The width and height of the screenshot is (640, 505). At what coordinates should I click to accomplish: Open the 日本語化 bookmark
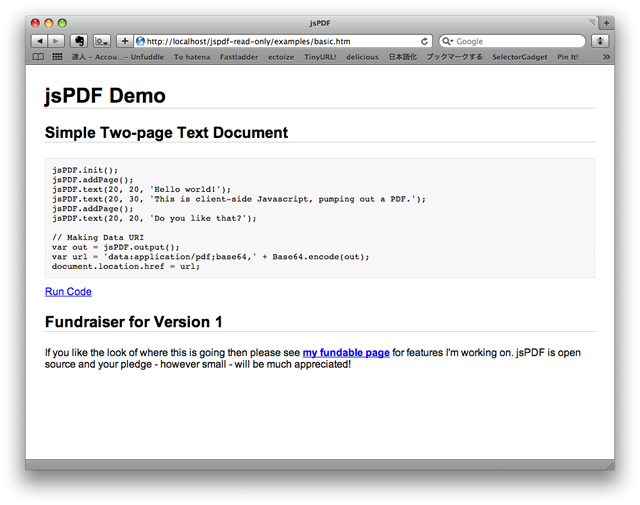[x=402, y=57]
